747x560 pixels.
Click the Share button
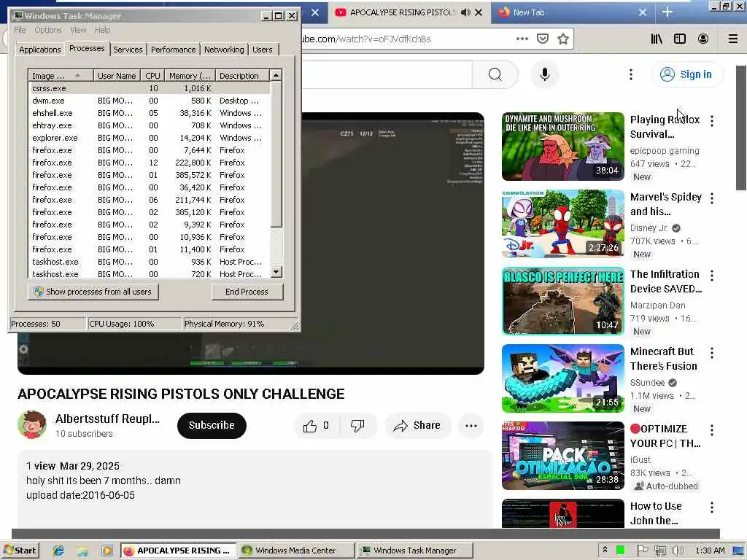coord(417,426)
